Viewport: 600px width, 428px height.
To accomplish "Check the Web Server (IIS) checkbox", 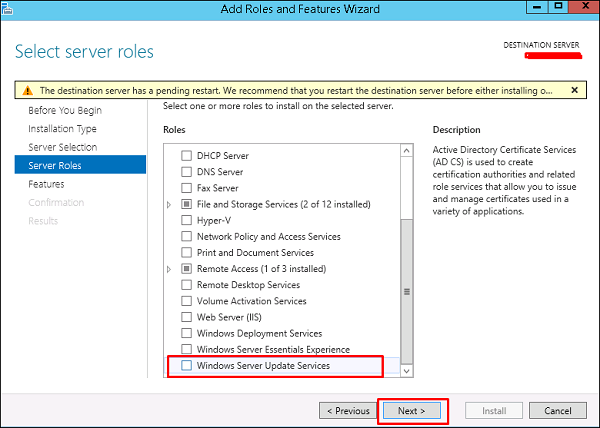I will tap(186, 317).
